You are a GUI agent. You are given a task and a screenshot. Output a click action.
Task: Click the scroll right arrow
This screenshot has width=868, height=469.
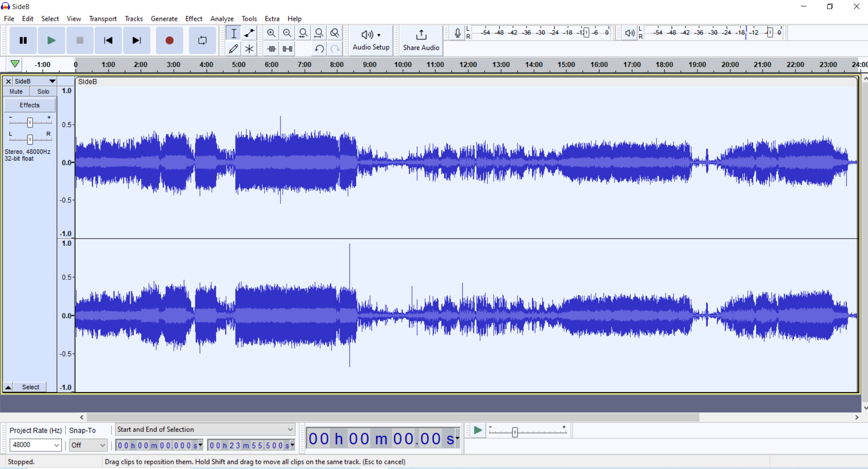[x=857, y=417]
